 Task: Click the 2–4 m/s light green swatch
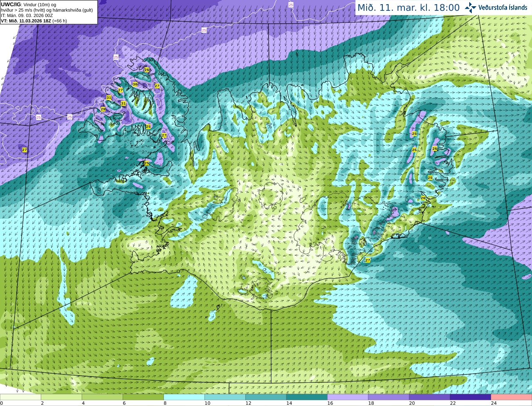(x=61, y=397)
